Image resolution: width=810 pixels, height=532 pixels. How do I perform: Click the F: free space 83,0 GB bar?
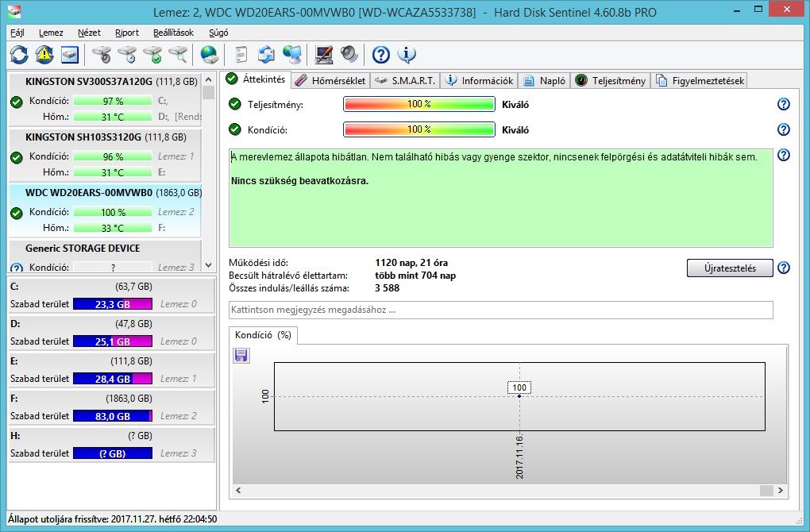[113, 416]
